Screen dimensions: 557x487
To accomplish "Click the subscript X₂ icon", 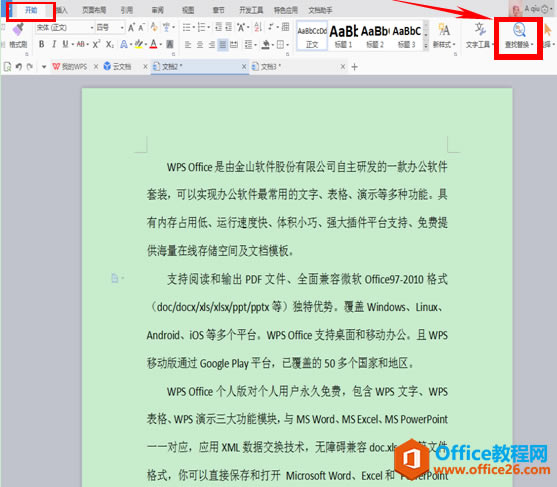I will 110,44.
